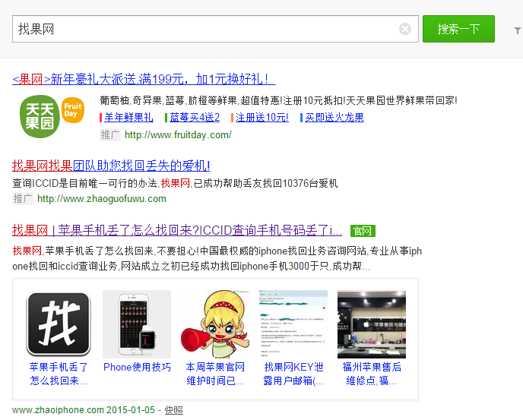This screenshot has width=523, height=420.
Task: Open the 羊年鲜果礼 sublink
Action: [128, 117]
